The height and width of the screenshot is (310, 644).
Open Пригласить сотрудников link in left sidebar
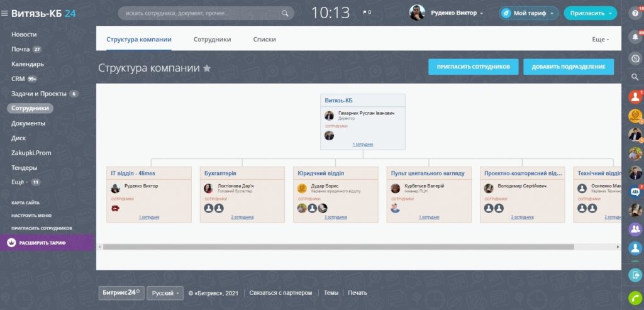(42, 228)
